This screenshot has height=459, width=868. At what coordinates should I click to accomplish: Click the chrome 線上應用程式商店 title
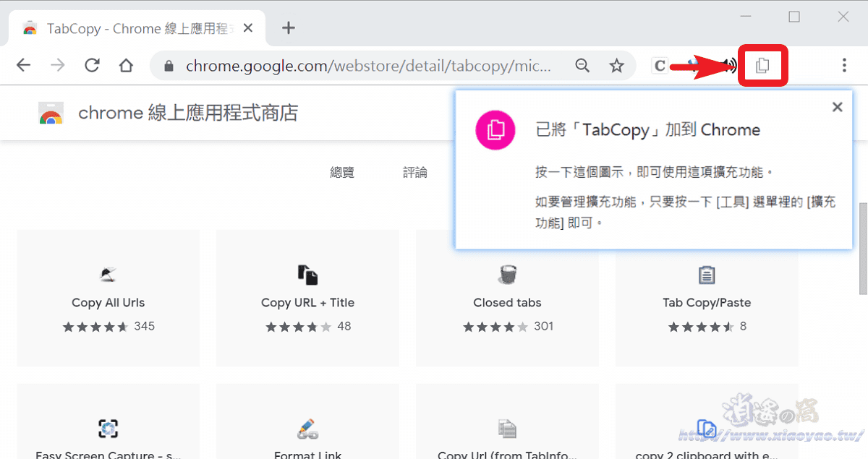tap(188, 113)
